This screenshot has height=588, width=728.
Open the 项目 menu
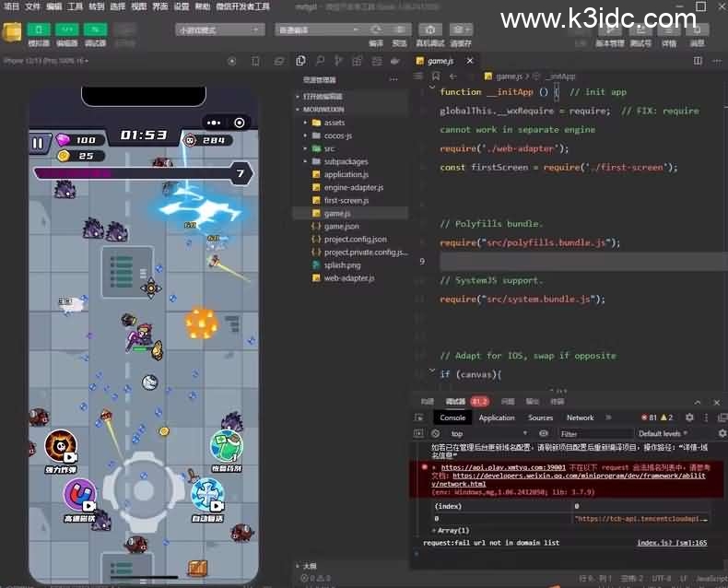(x=12, y=6)
